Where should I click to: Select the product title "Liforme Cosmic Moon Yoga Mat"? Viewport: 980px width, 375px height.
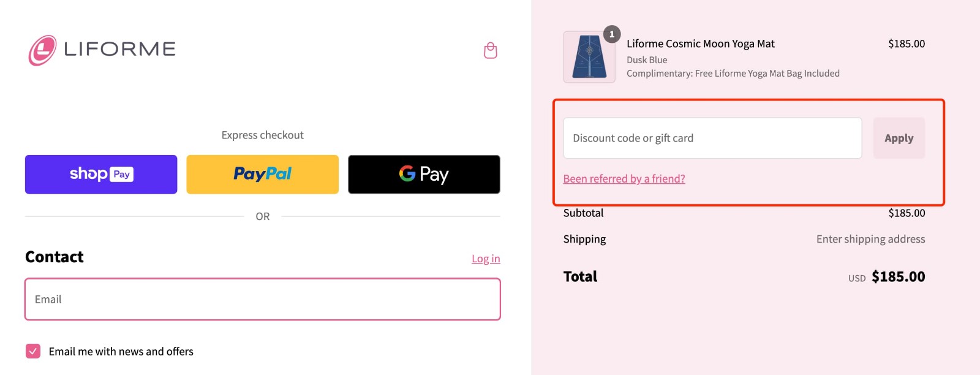click(x=701, y=44)
